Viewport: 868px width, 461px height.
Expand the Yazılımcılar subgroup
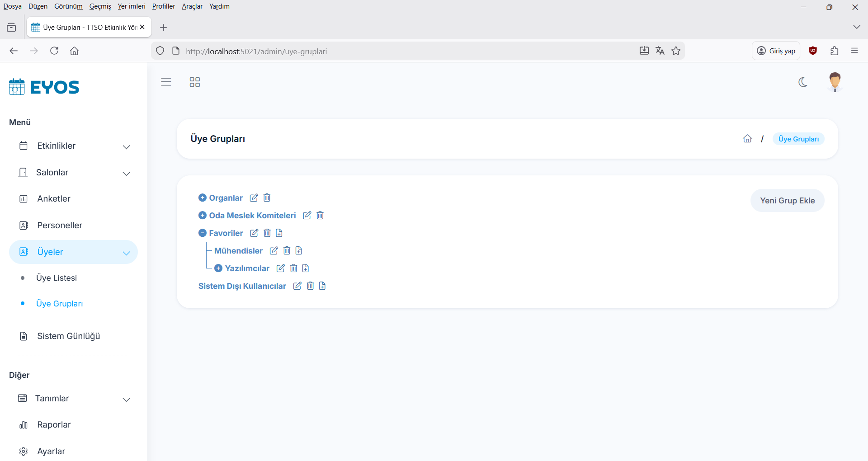[218, 268]
